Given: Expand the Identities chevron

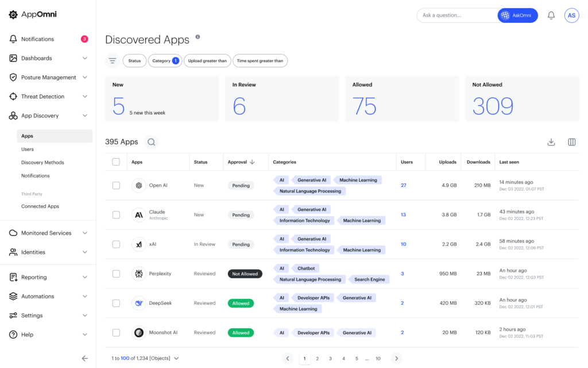Looking at the screenshot, I should (x=85, y=252).
